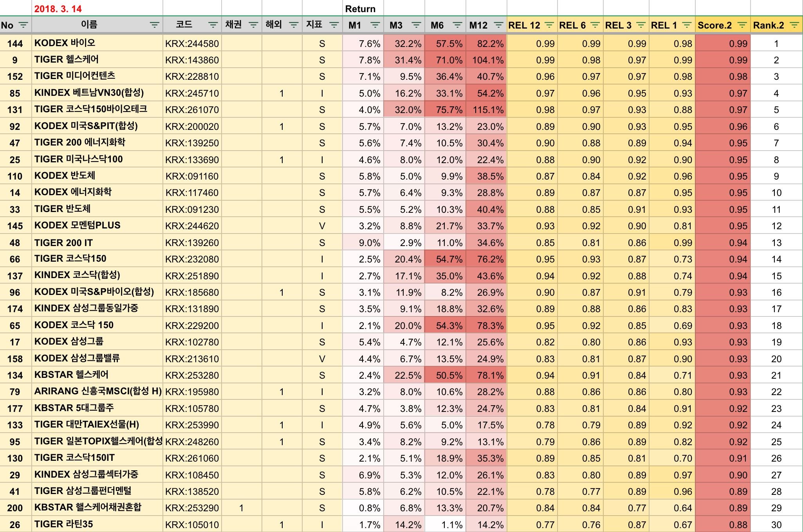Image resolution: width=803 pixels, height=532 pixels.
Task: Select the KBSTAR 헬스케어채권혼합 cell
Action: 97,508
